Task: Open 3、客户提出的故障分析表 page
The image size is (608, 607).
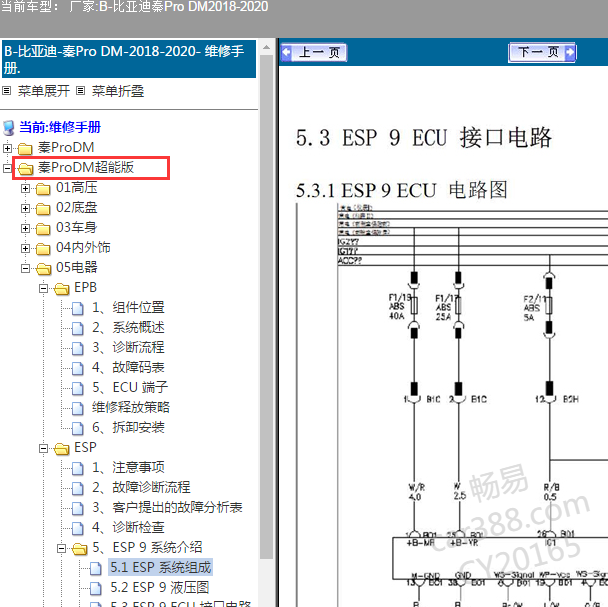Action: 167,508
